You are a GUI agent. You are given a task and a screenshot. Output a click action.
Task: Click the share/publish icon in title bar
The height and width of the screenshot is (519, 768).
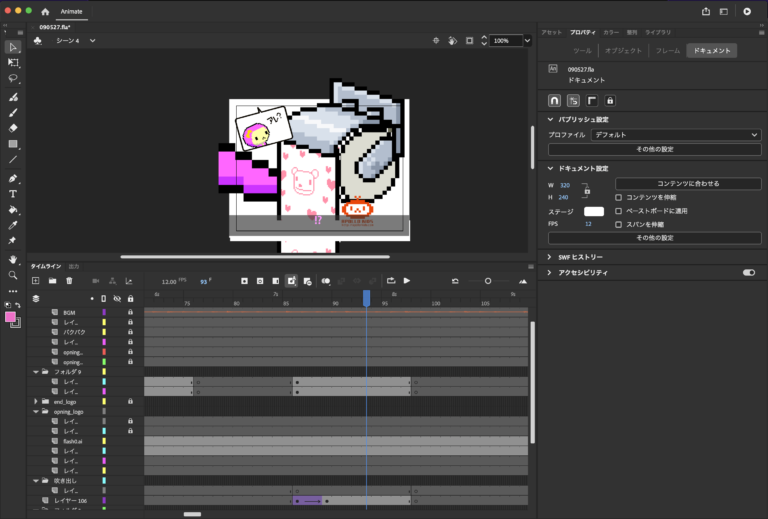click(x=706, y=11)
